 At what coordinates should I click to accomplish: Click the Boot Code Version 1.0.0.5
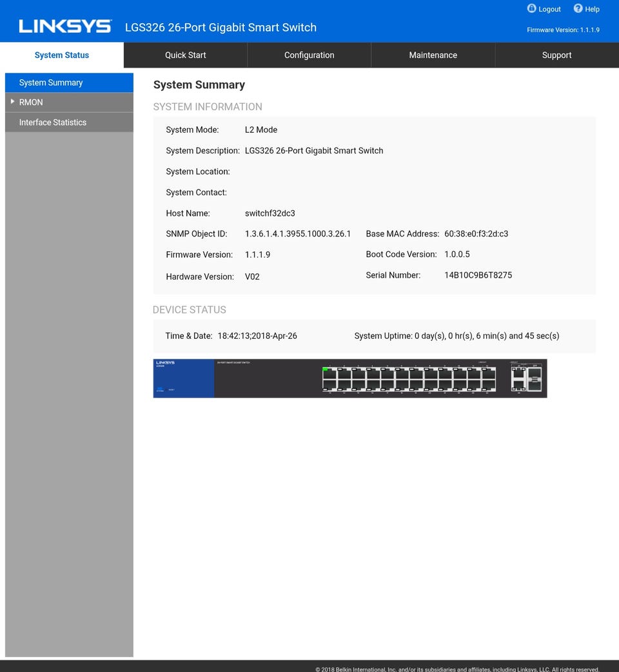pyautogui.click(x=457, y=254)
